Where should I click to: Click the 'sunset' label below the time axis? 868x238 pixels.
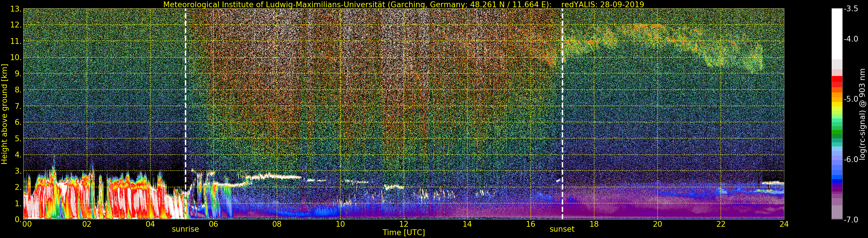pyautogui.click(x=562, y=229)
